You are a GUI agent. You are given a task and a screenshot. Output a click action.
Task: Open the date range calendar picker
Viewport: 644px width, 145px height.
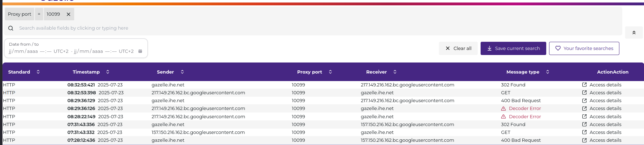[x=140, y=51]
